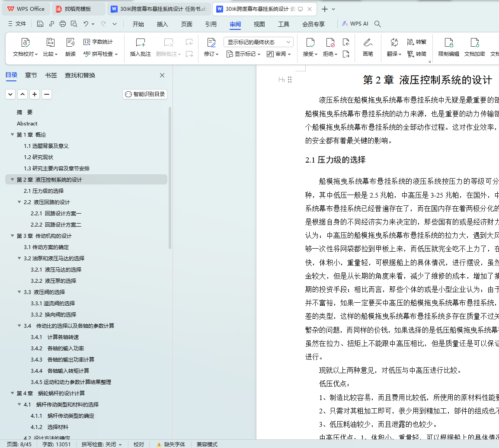This screenshot has height=448, width=499.
Task: Click the search magnifier icon beside WPS AI
Action: [377, 24]
